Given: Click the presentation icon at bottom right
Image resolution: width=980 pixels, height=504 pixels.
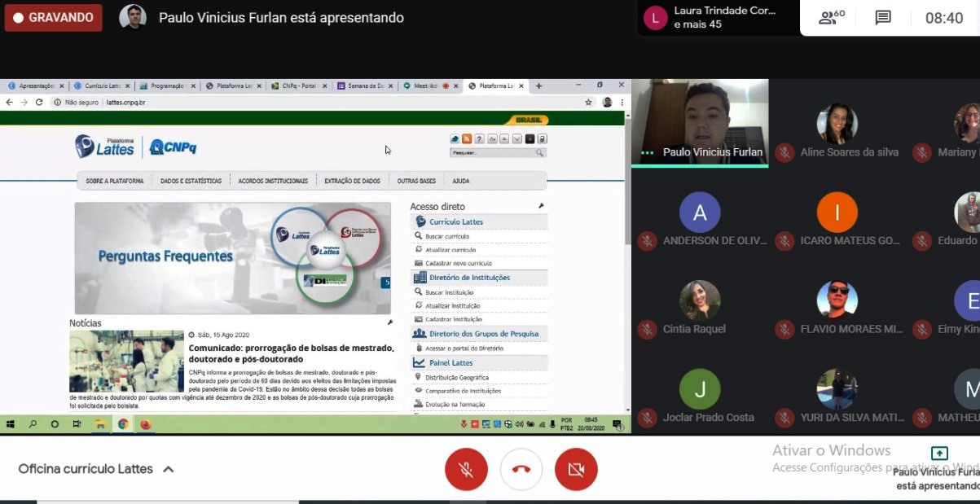Looking at the screenshot, I should pyautogui.click(x=938, y=454).
